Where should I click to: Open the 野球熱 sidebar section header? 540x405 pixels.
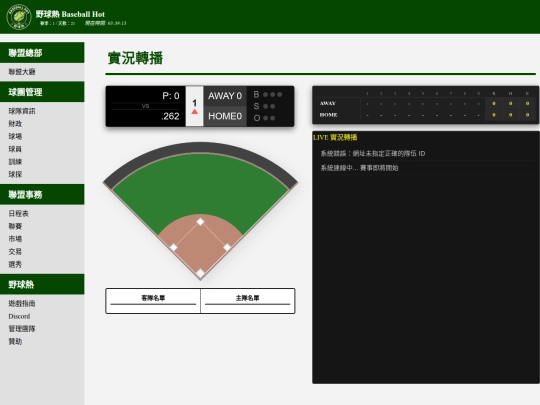point(42,284)
